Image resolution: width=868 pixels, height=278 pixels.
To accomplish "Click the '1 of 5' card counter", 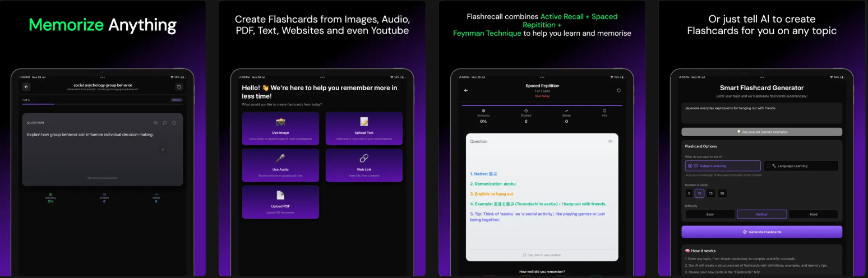I will 26,100.
